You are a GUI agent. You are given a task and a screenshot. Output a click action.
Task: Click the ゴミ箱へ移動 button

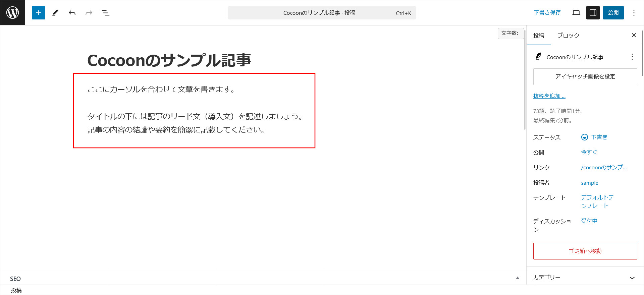click(585, 251)
